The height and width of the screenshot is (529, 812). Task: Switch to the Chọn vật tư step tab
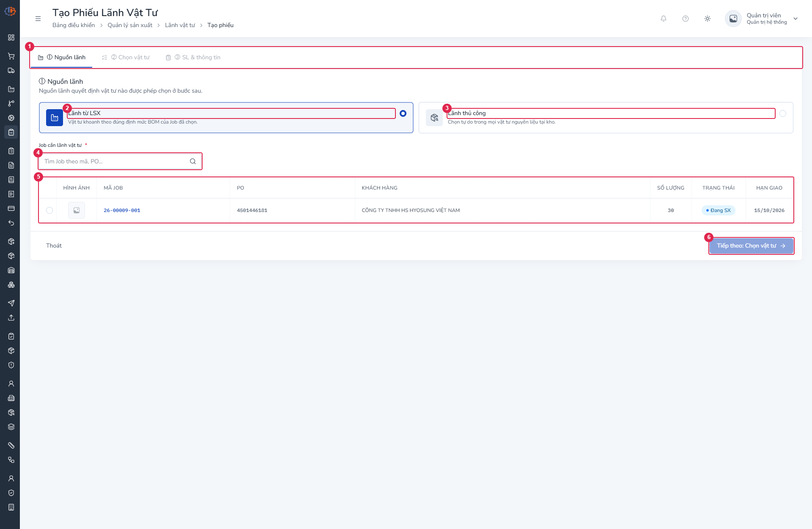[126, 58]
